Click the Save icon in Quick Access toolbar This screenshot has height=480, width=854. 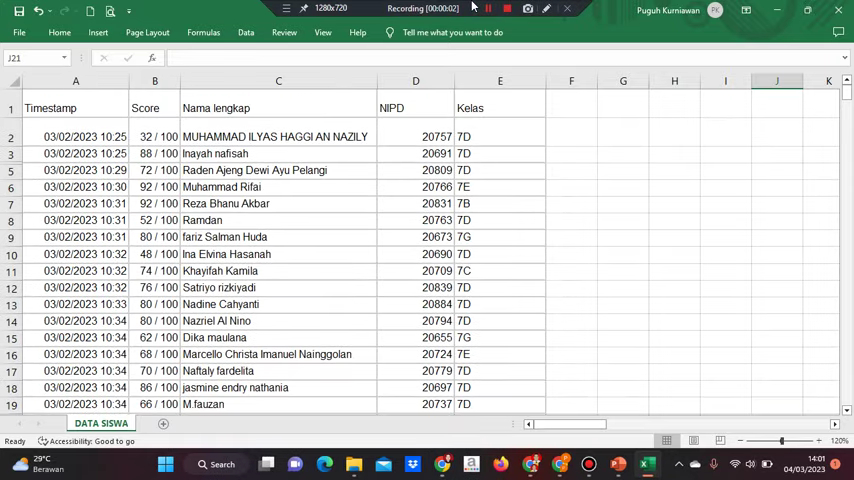(x=19, y=11)
